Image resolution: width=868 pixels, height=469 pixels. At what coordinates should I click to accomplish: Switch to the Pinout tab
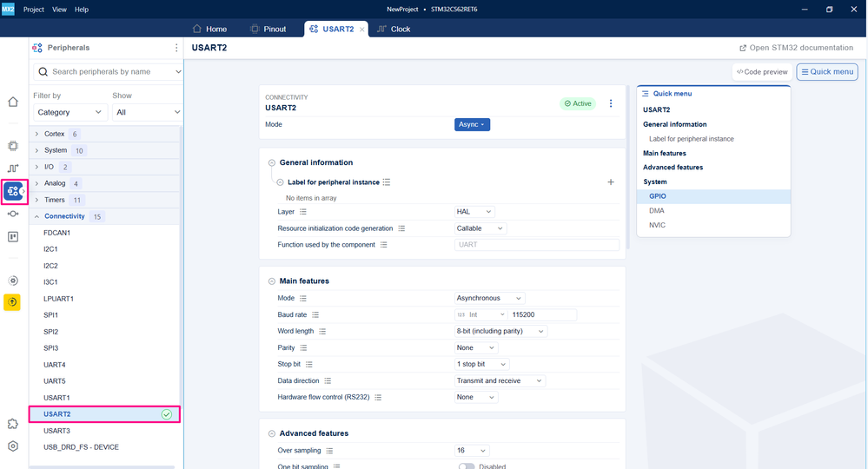tap(268, 29)
